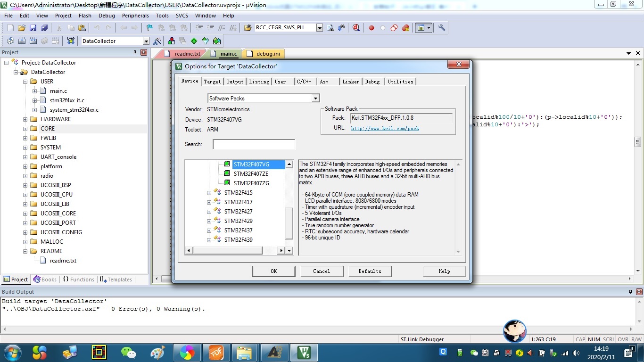Image resolution: width=644 pixels, height=362 pixels.
Task: Switch to the Target tab in the options dialog
Action: [x=212, y=82]
